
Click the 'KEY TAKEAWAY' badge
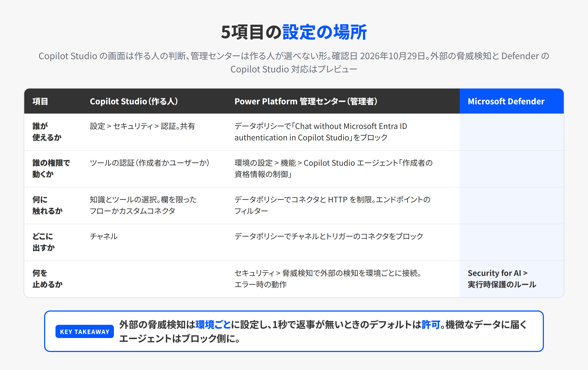(x=85, y=331)
